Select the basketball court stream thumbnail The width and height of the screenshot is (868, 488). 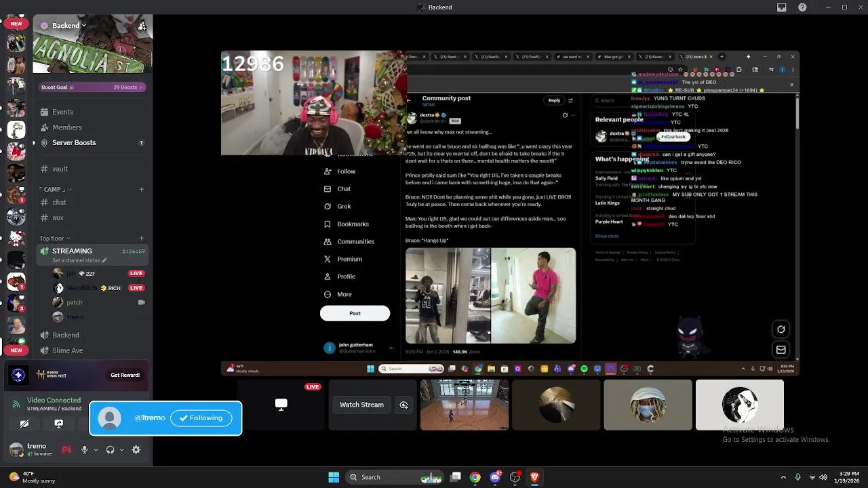[x=465, y=405]
